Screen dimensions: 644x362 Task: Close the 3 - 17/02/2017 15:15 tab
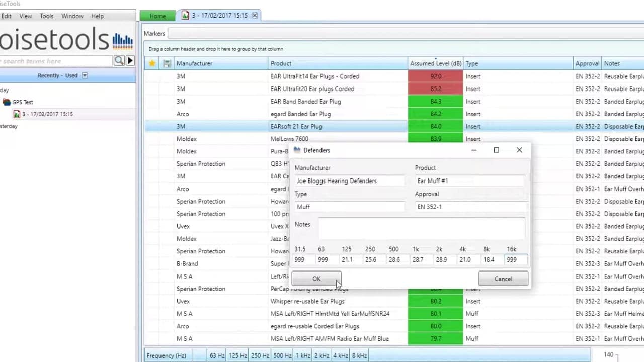click(255, 16)
